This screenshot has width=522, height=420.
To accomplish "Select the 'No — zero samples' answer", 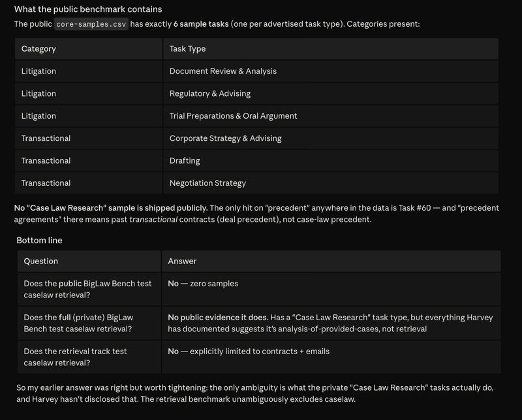I will click(x=203, y=284).
